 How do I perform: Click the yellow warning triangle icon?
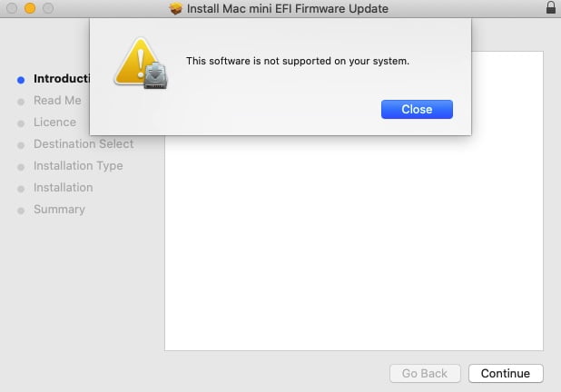click(x=136, y=62)
